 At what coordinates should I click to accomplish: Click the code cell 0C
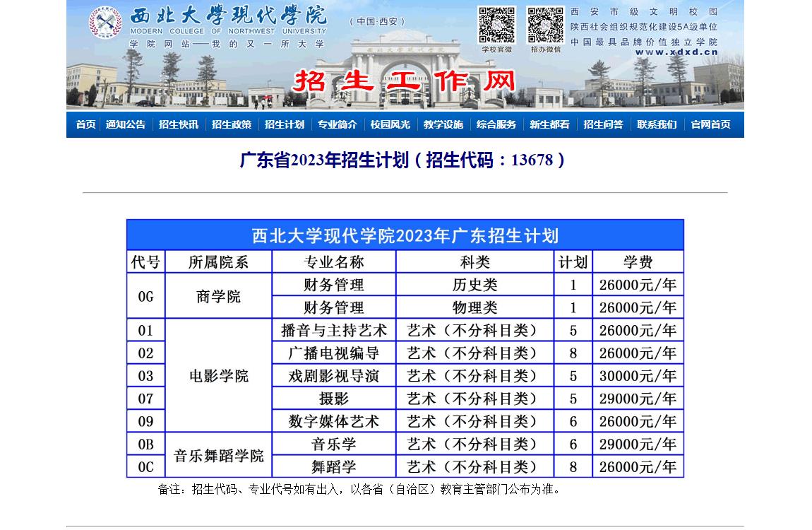[145, 467]
